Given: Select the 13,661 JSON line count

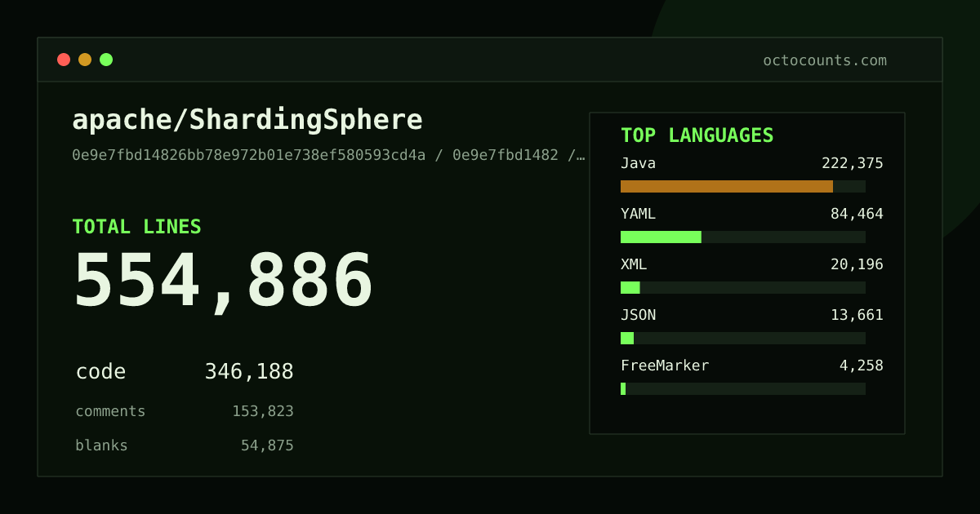Looking at the screenshot, I should (x=857, y=315).
